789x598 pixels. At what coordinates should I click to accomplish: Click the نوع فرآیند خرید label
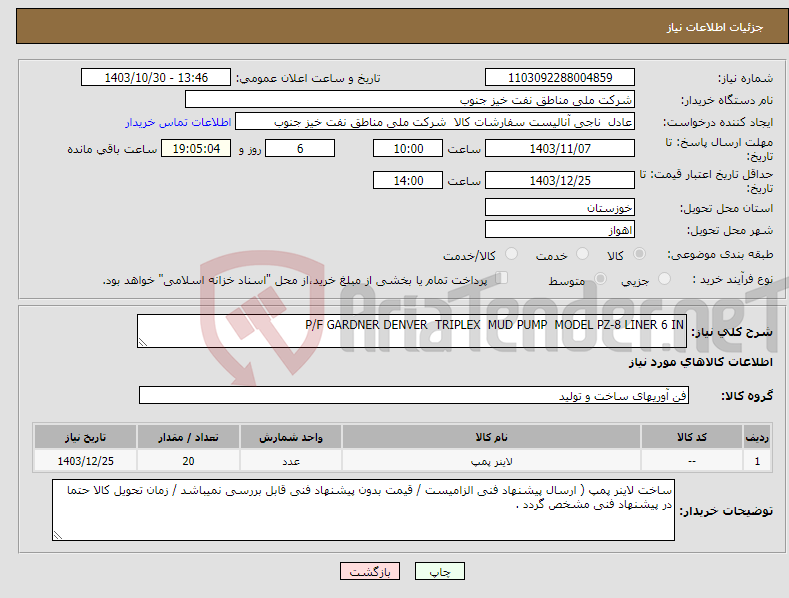point(733,279)
